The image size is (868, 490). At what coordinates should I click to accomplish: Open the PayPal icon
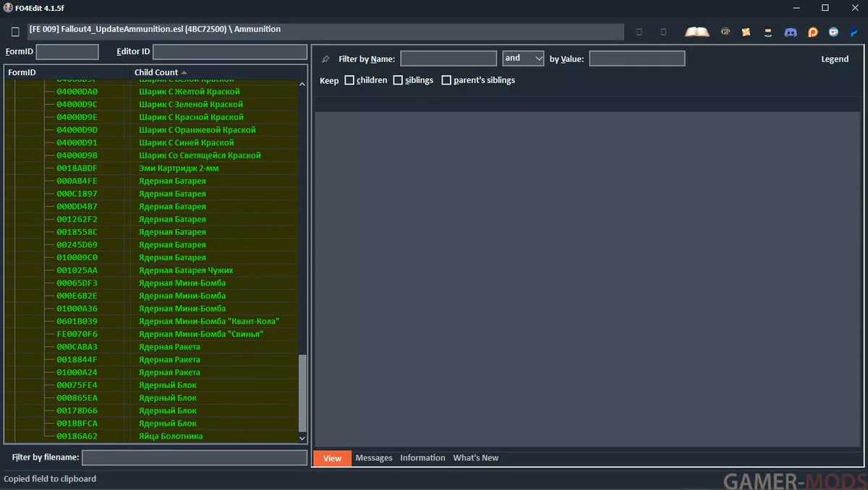click(854, 32)
